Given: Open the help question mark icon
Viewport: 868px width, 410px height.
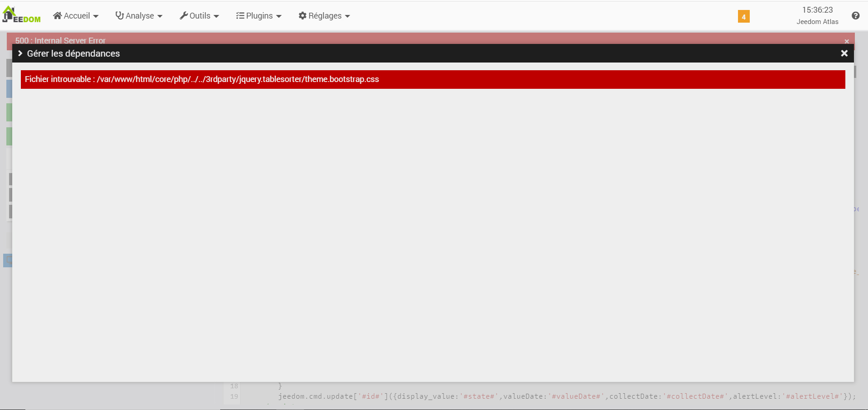Looking at the screenshot, I should (x=855, y=16).
